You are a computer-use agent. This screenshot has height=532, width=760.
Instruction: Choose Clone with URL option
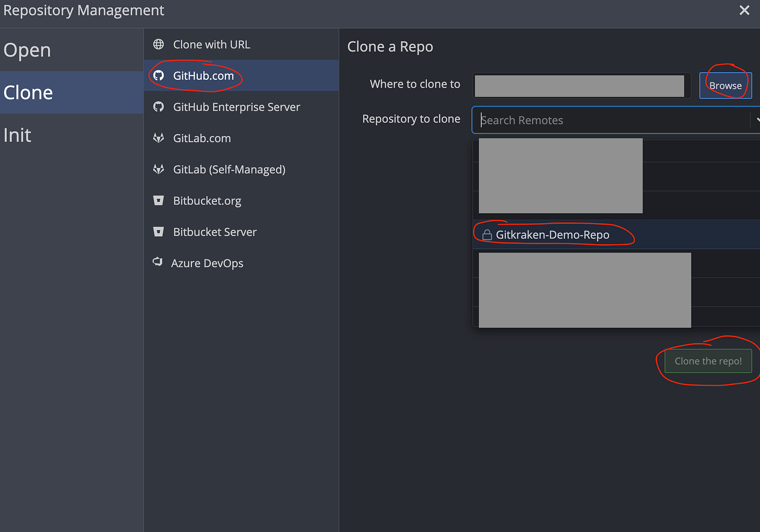point(241,44)
